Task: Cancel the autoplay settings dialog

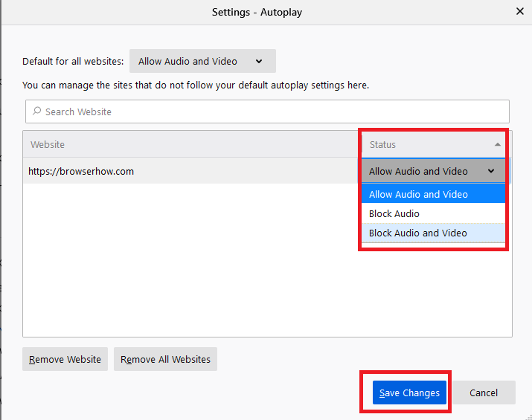Action: (484, 392)
